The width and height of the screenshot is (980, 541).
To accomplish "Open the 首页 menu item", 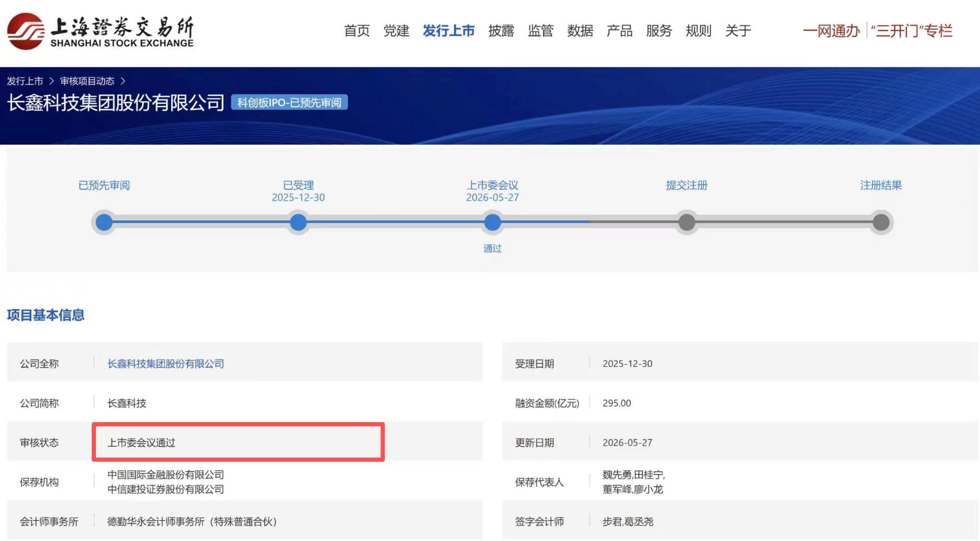I will pyautogui.click(x=357, y=31).
